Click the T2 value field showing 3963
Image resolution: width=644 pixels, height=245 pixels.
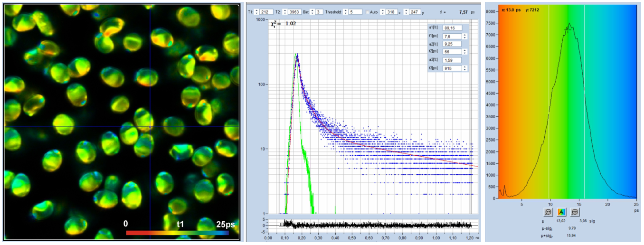[294, 12]
